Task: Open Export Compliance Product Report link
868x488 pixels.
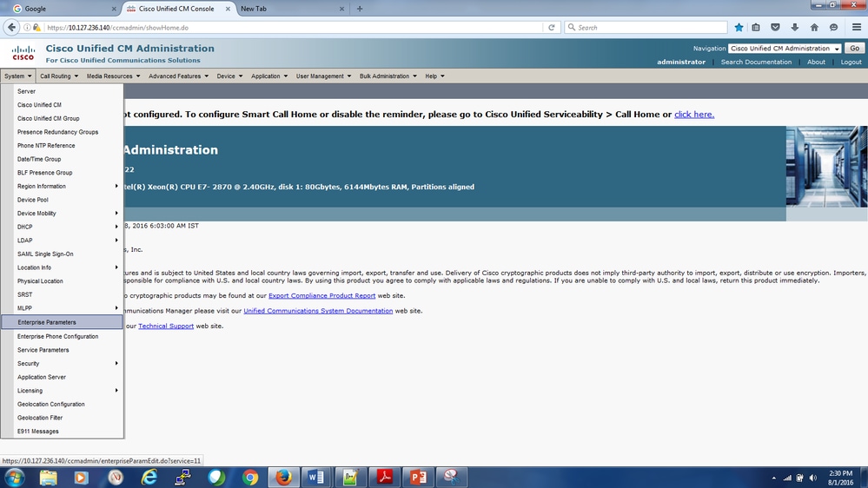Action: click(321, 296)
